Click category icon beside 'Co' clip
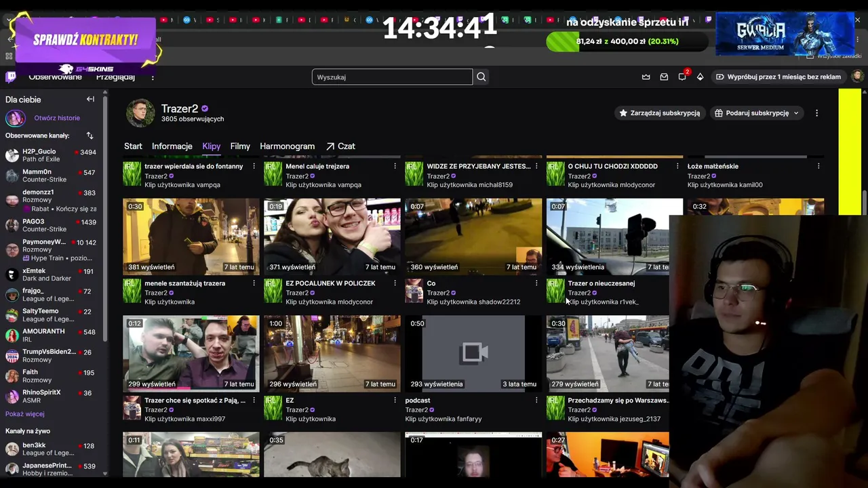The width and height of the screenshot is (868, 488). click(414, 291)
